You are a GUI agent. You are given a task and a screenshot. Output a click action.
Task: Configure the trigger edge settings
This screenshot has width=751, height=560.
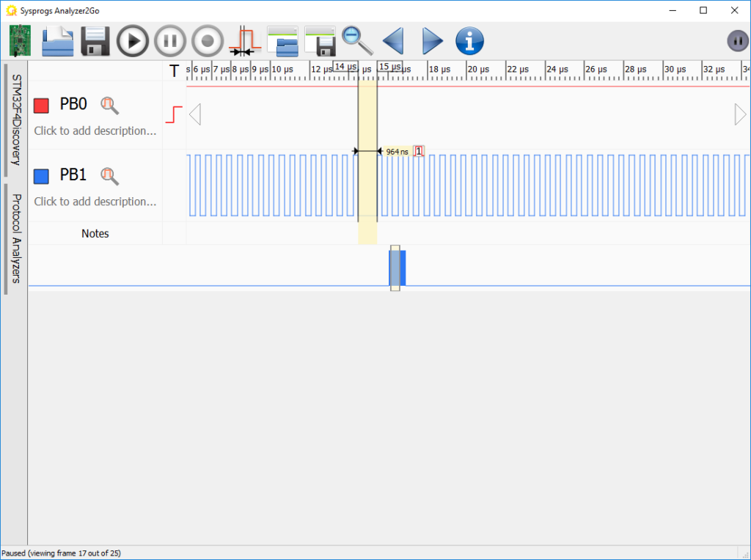[245, 40]
